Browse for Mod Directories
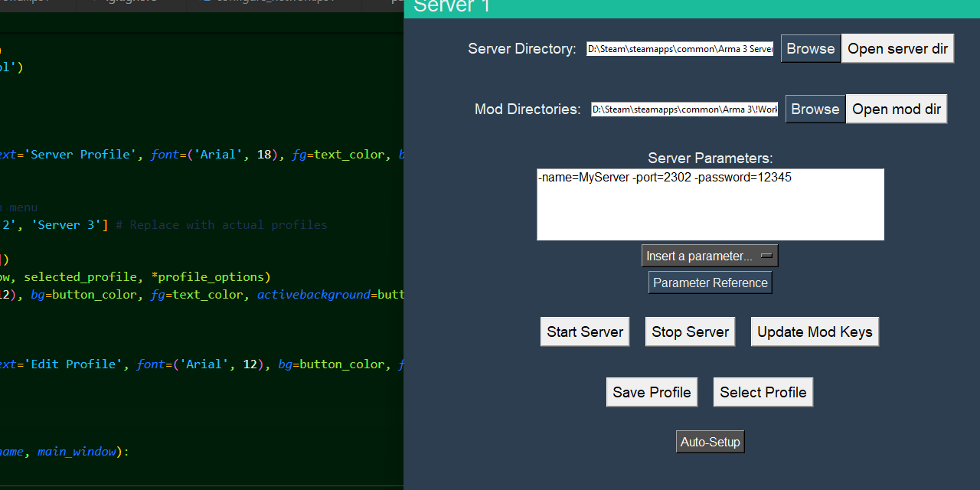980x490 pixels. tap(815, 108)
